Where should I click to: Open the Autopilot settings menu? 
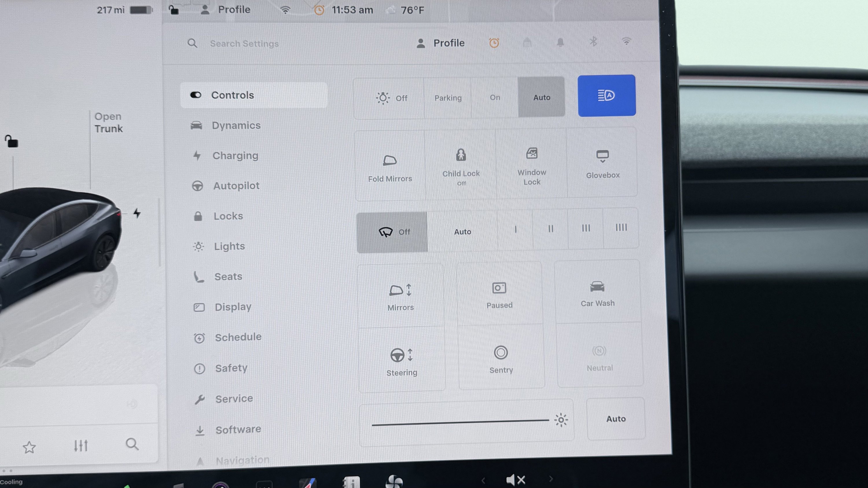tap(236, 186)
